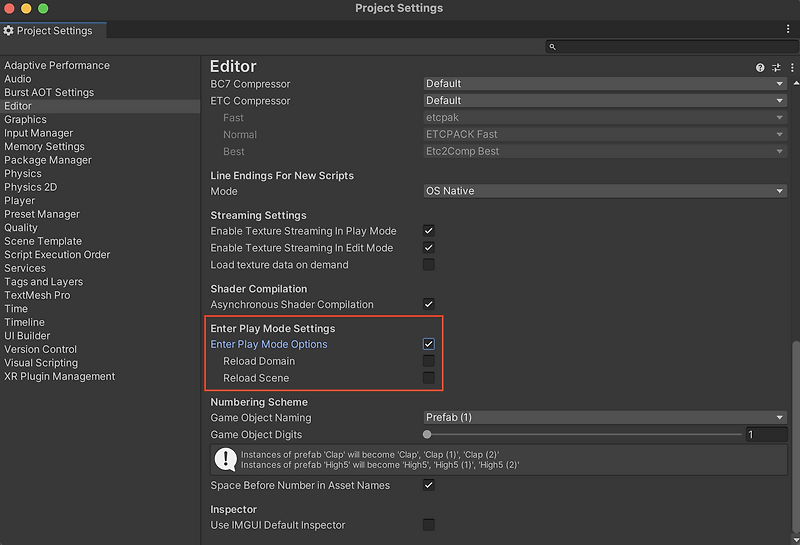Click the Enter Play Mode Options link
The image size is (800, 545).
tap(268, 344)
